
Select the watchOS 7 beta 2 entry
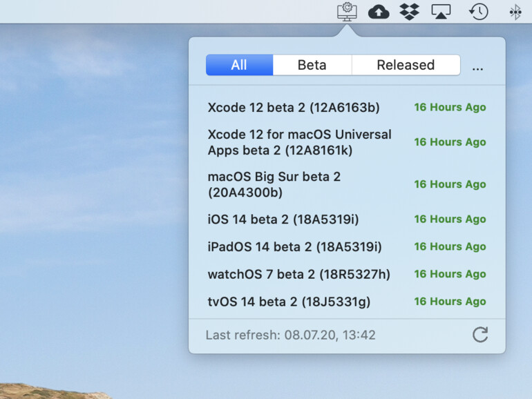[x=298, y=274]
